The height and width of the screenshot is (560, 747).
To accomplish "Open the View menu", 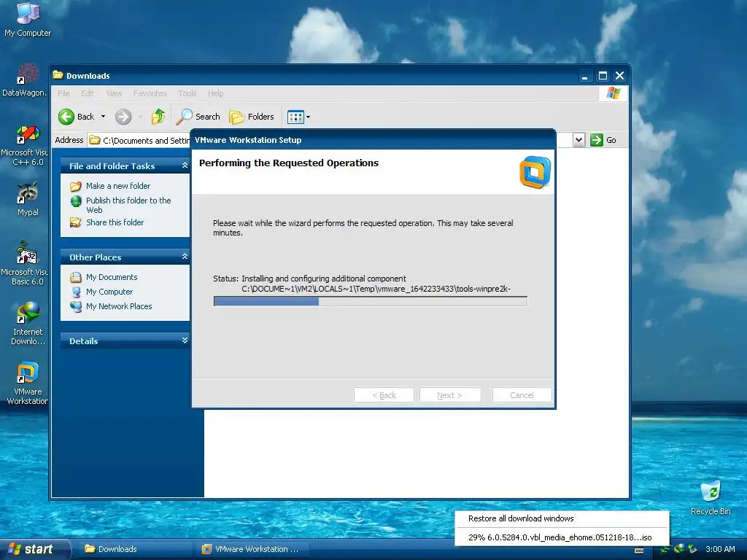I will tap(114, 93).
